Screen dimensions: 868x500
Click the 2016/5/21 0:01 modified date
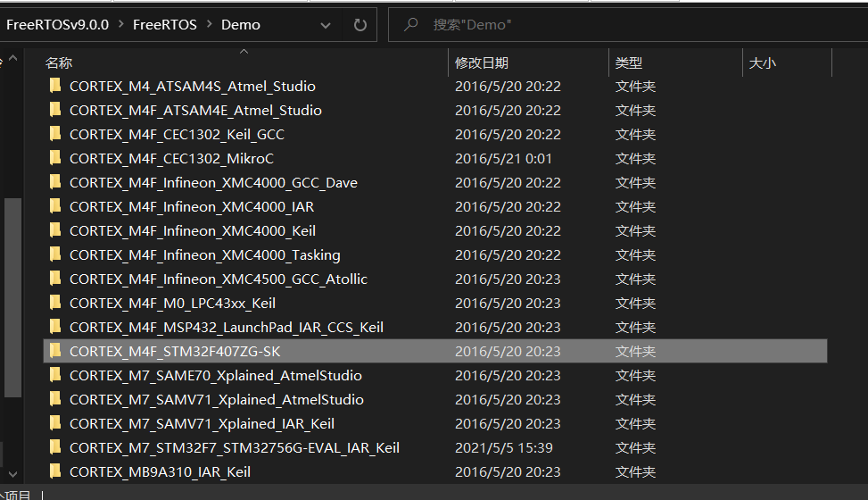tap(503, 159)
